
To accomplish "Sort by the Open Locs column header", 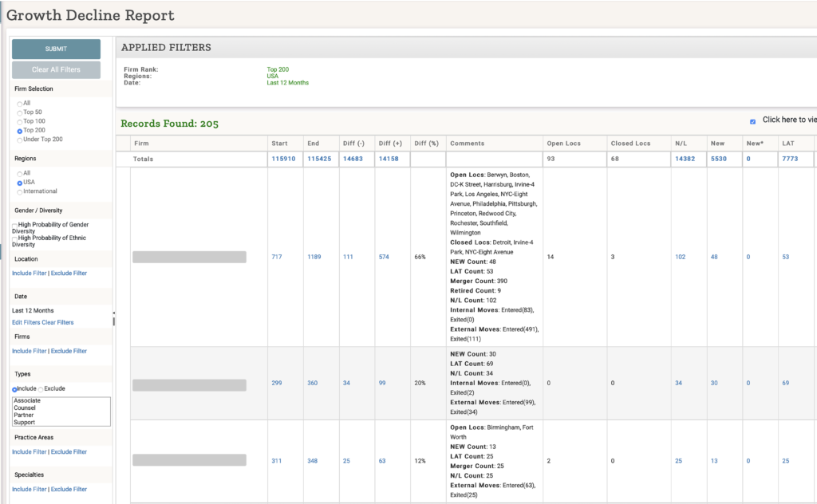I will click(564, 144).
